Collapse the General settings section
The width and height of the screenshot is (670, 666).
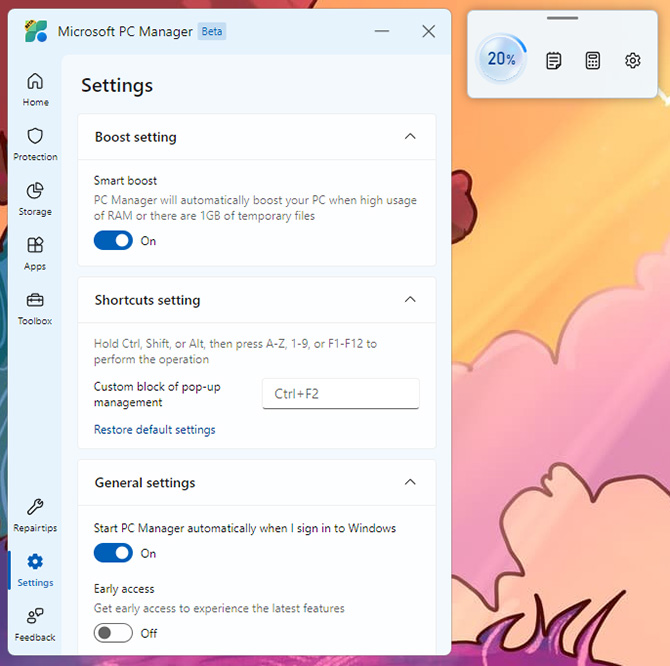click(410, 482)
